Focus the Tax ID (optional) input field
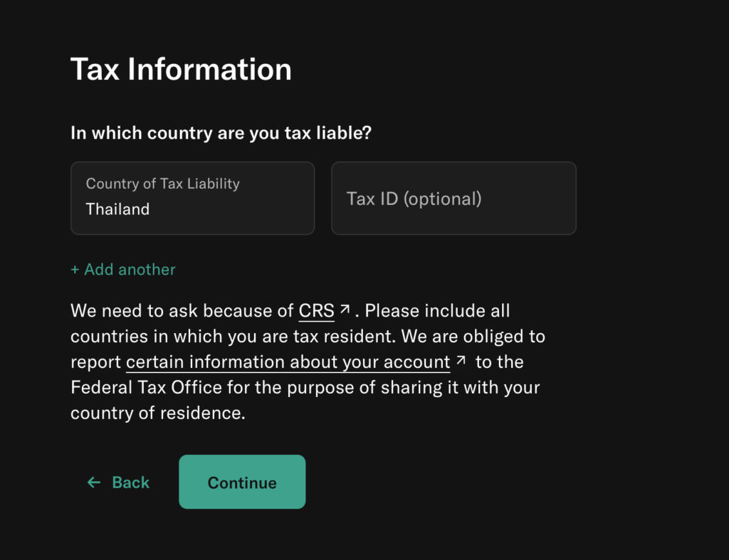Screen dimensions: 729x560 (453, 198)
